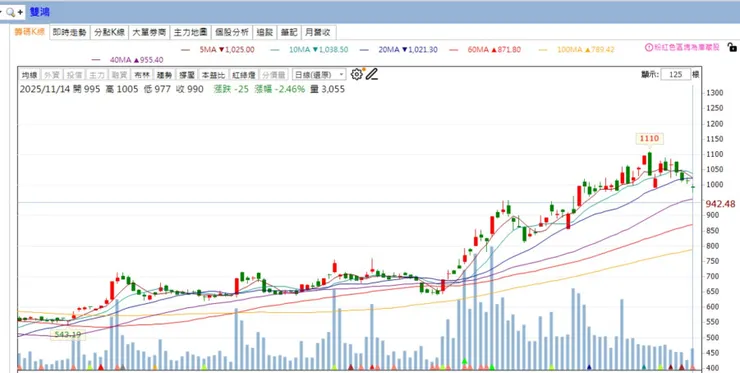Expand the 日線(還原) period dropdown

pyautogui.click(x=319, y=75)
